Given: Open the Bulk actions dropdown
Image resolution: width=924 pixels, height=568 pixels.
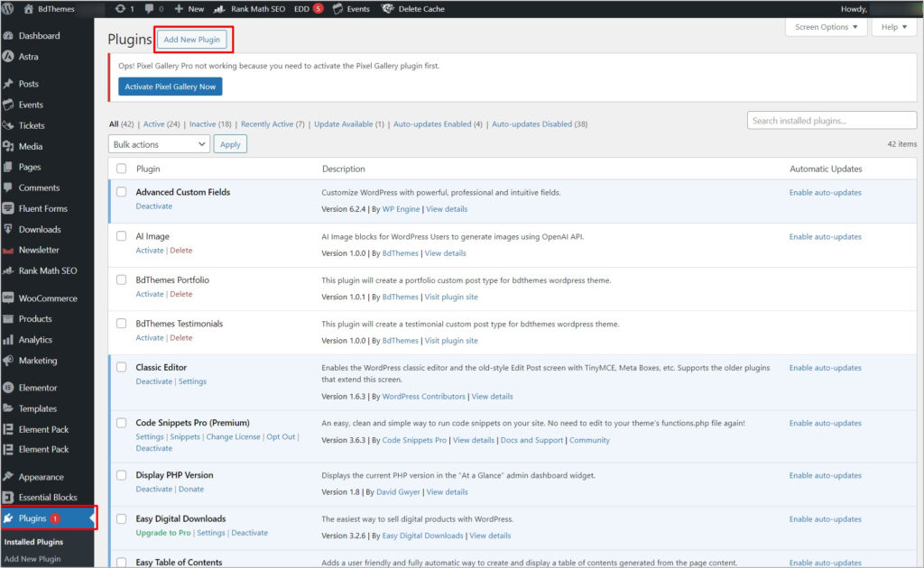Looking at the screenshot, I should tap(159, 144).
